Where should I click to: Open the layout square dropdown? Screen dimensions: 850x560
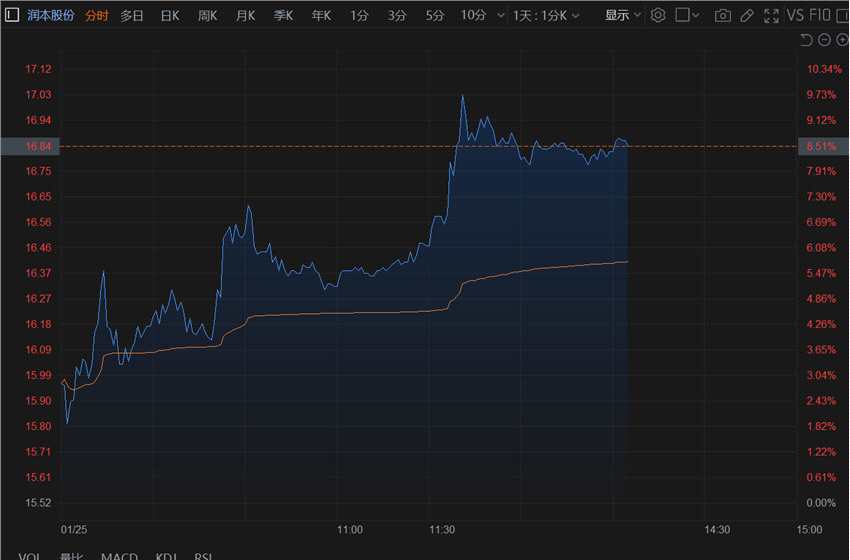pos(688,15)
